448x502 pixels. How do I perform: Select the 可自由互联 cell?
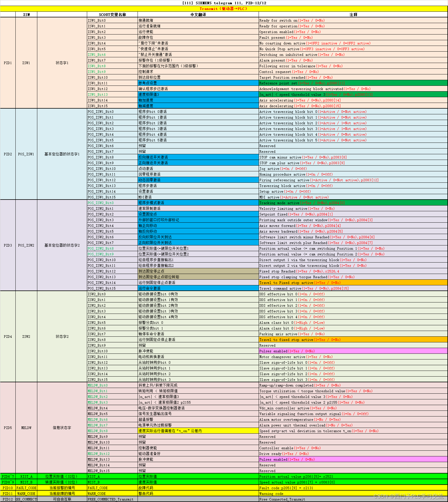(62, 499)
